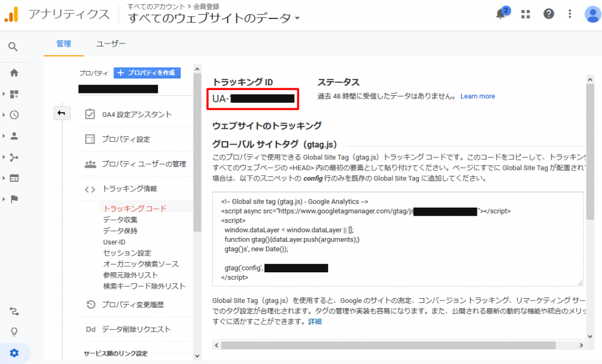Open the notifications bell icon

pos(501,14)
